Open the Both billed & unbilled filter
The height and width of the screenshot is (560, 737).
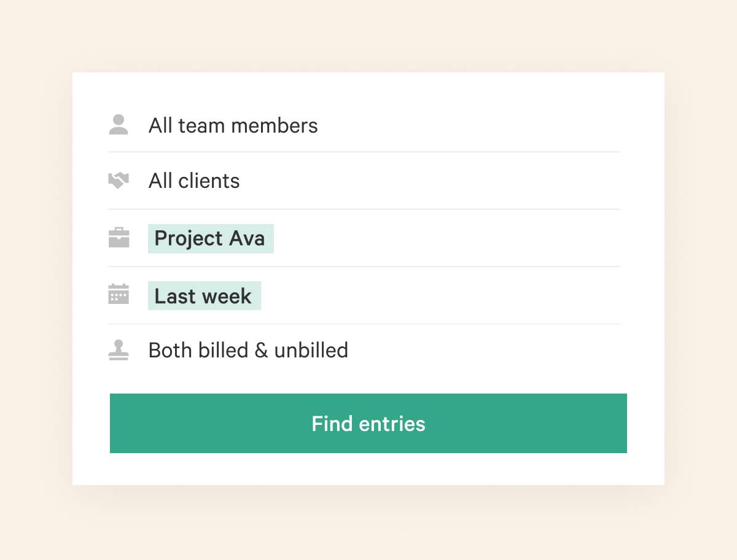[x=248, y=351]
